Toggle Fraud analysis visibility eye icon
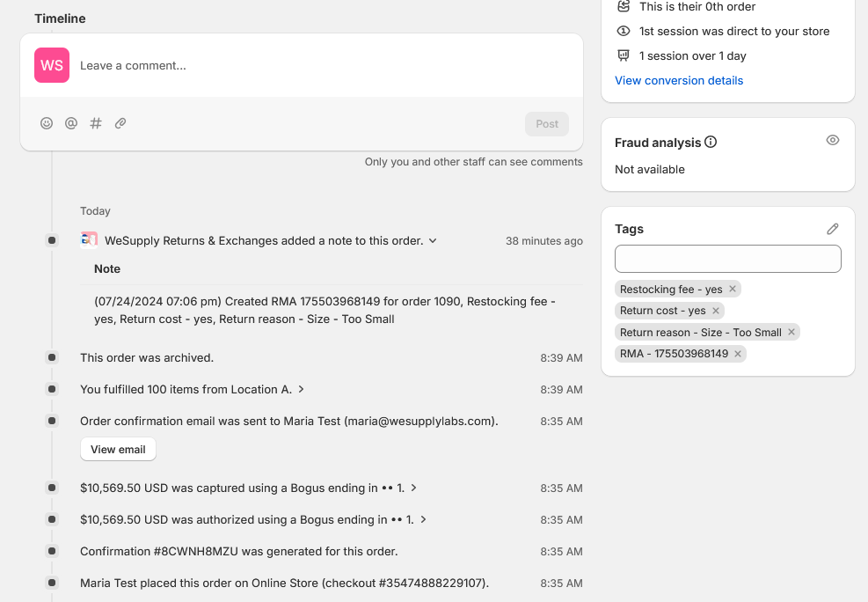 [x=833, y=140]
